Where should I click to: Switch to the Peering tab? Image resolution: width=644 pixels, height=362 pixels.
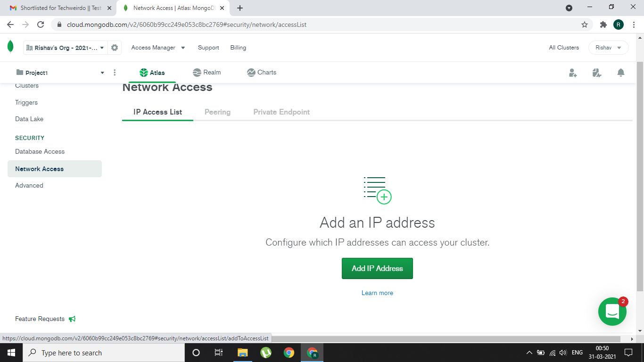coord(217,112)
